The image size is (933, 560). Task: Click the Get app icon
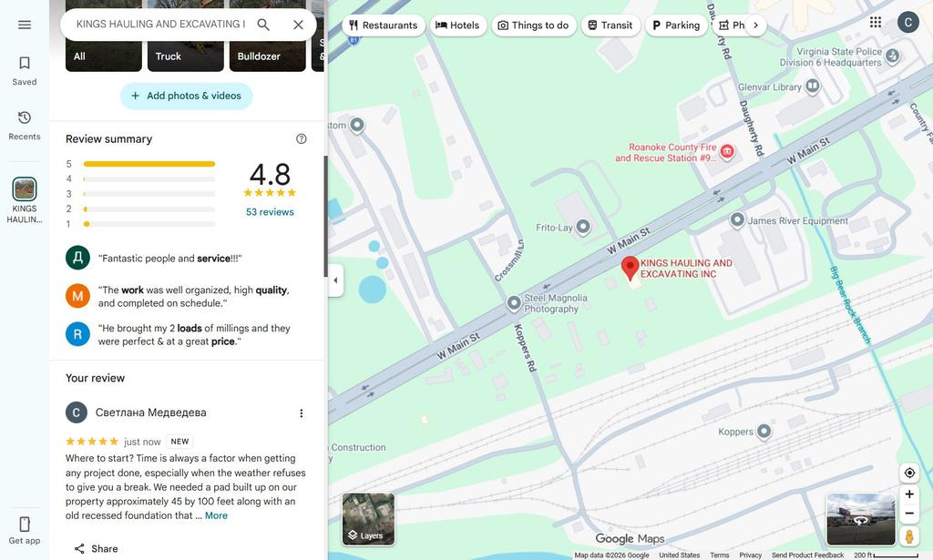pos(25,530)
